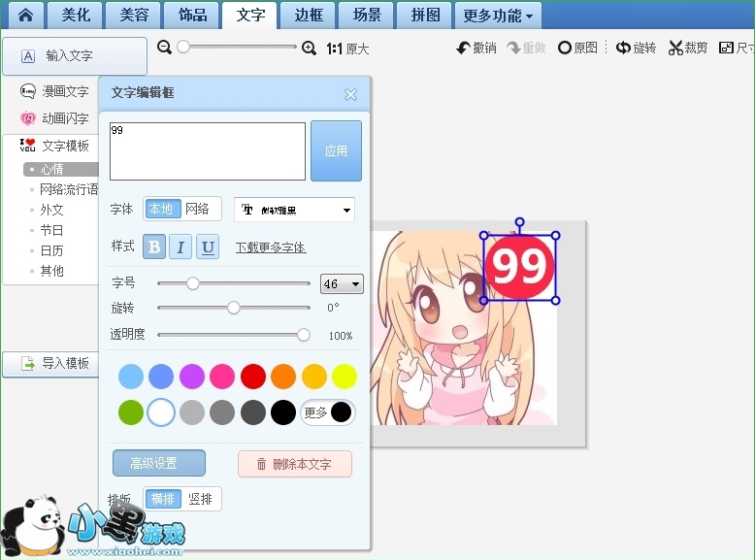Open 漫画文字 comic text option
Screen dimensions: 755x560
pos(54,91)
